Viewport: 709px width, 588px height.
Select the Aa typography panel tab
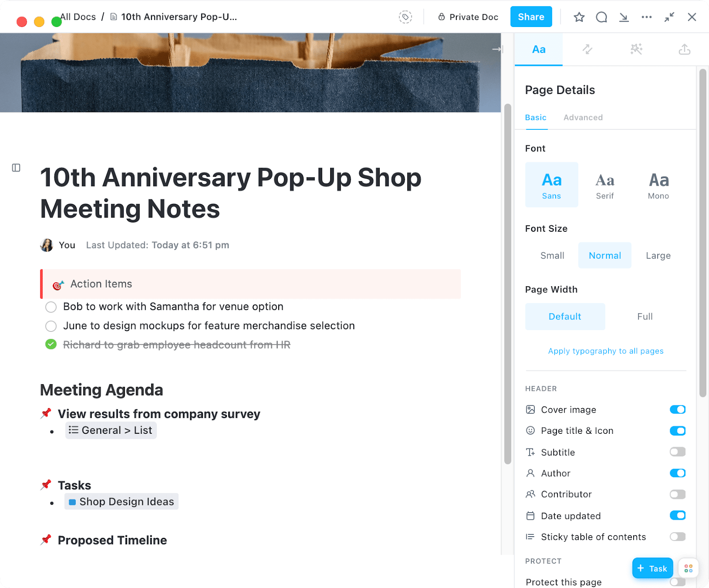tap(538, 49)
